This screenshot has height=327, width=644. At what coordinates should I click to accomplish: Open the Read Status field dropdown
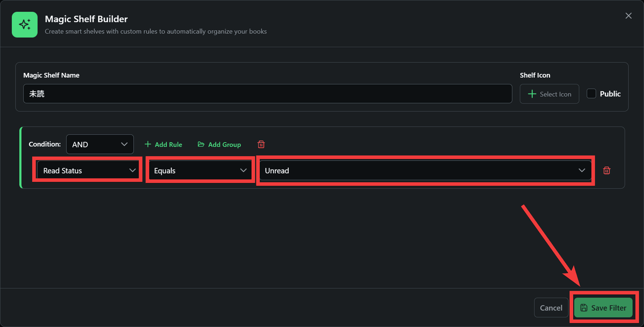[x=87, y=170]
